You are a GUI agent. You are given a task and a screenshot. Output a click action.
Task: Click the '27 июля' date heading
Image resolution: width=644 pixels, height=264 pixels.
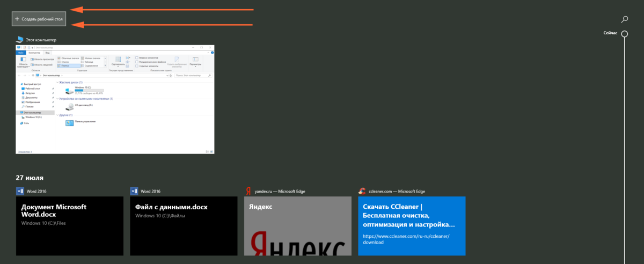[30, 178]
